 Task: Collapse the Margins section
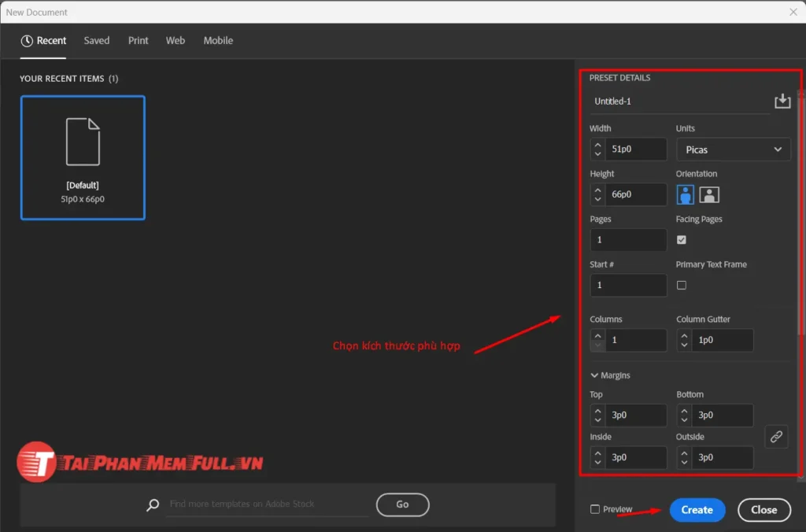595,375
